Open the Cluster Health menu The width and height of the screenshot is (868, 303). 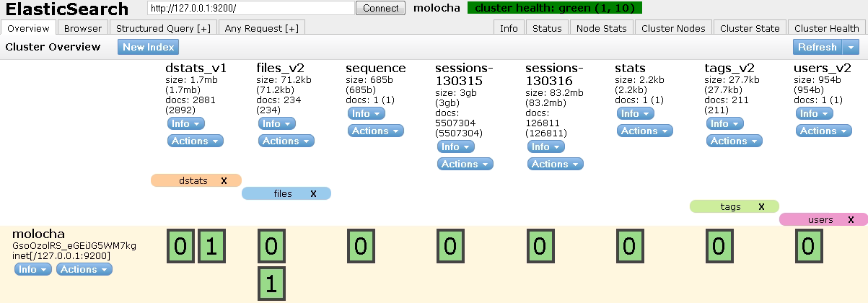(x=827, y=28)
